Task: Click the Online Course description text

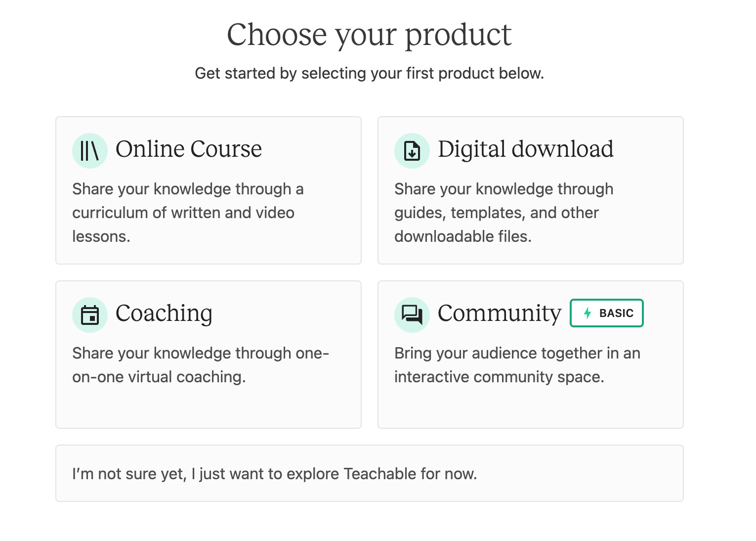Action: [x=188, y=213]
